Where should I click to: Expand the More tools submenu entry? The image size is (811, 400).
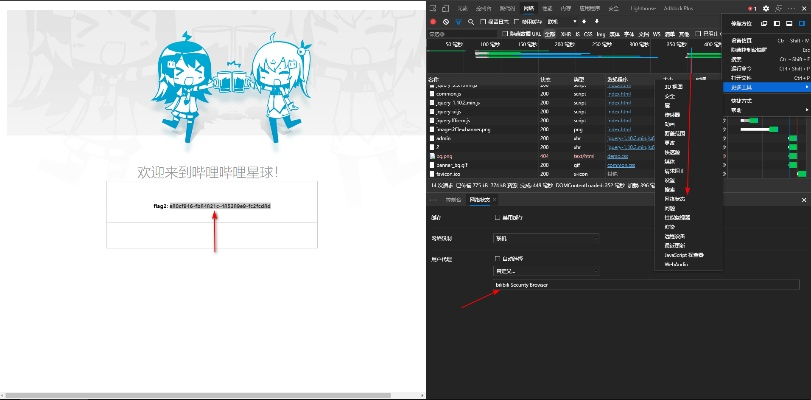(x=767, y=87)
